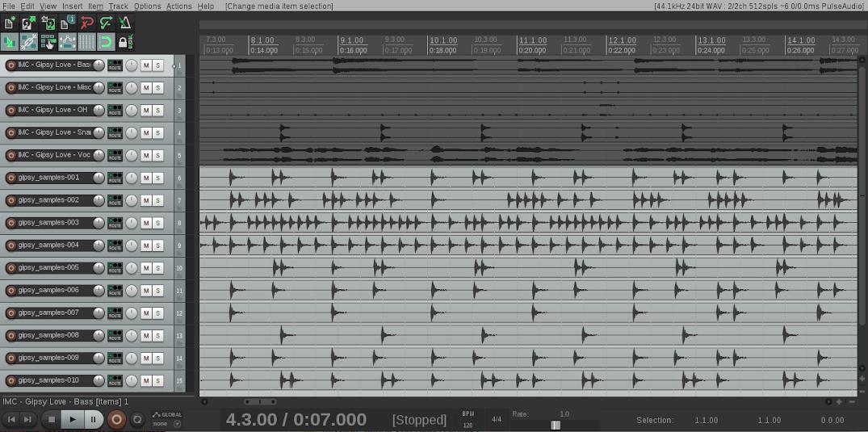
Task: Mute the gipsy_samples-002 track
Action: pos(145,200)
